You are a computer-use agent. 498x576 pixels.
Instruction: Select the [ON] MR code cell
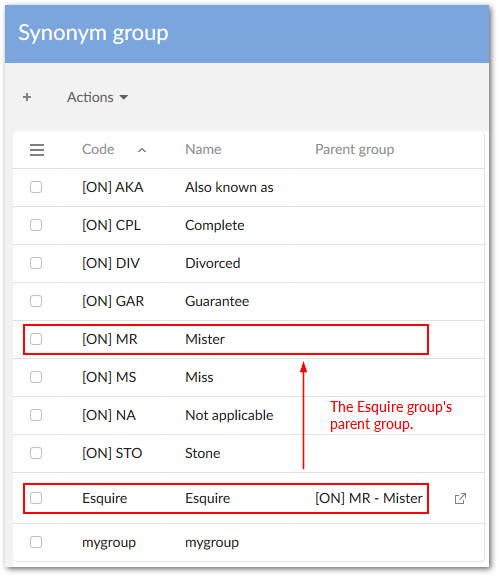110,339
